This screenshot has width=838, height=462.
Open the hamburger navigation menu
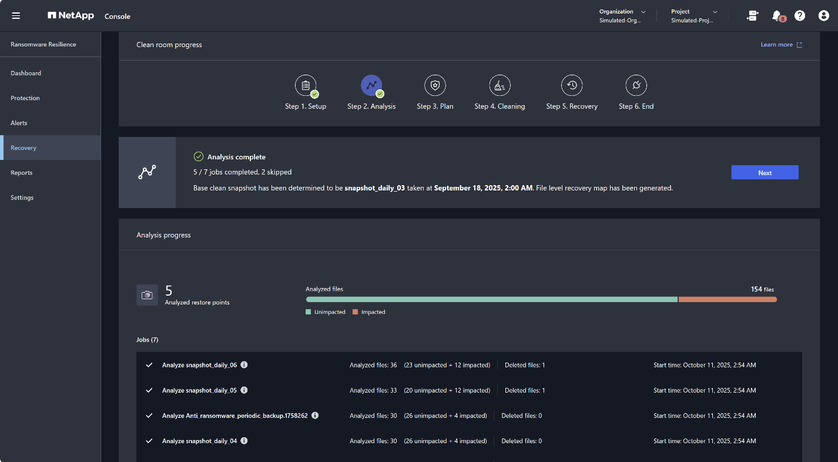coord(16,16)
